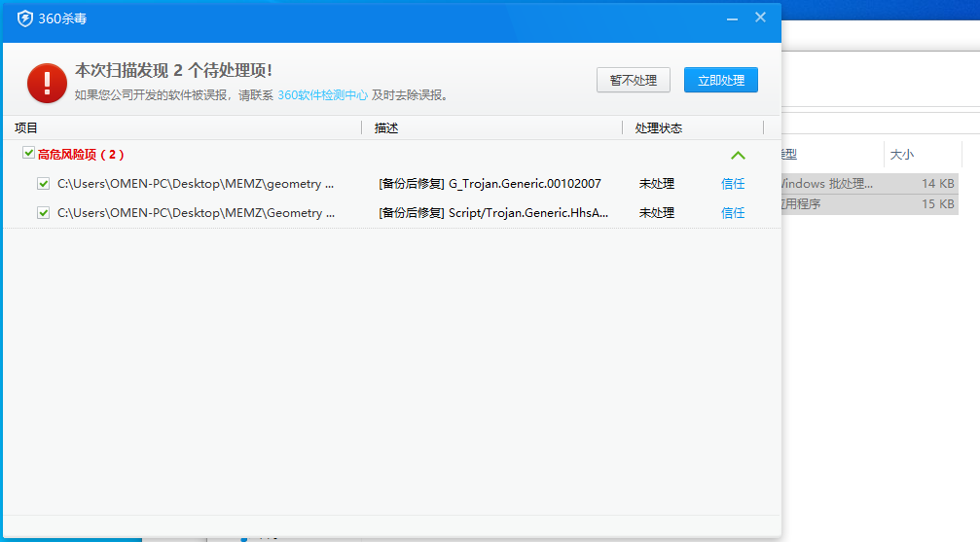Image resolution: width=980 pixels, height=542 pixels.
Task: Minimize the 360杀毒 window
Action: pyautogui.click(x=732, y=18)
